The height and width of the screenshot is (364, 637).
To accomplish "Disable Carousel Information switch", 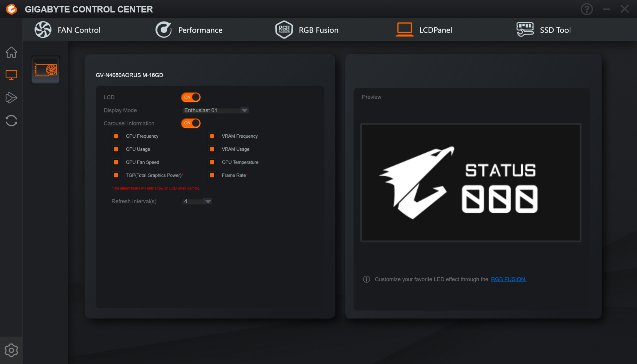I will (191, 123).
